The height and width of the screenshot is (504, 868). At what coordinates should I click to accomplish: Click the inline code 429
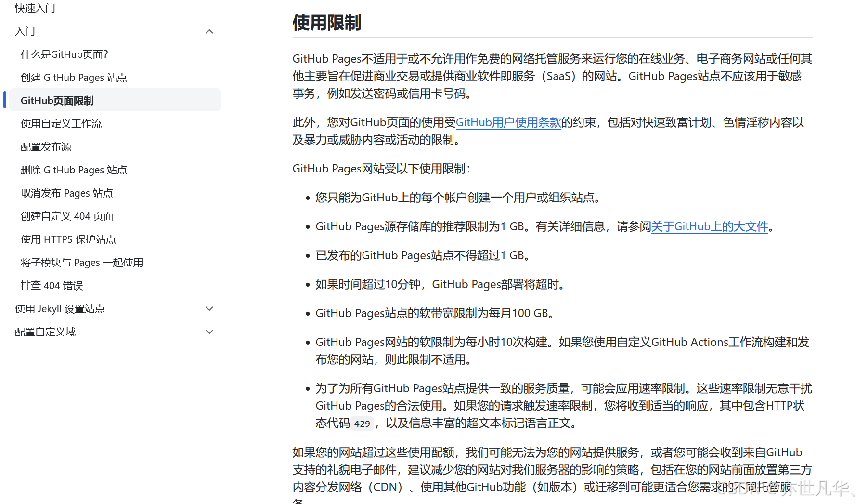(x=362, y=424)
